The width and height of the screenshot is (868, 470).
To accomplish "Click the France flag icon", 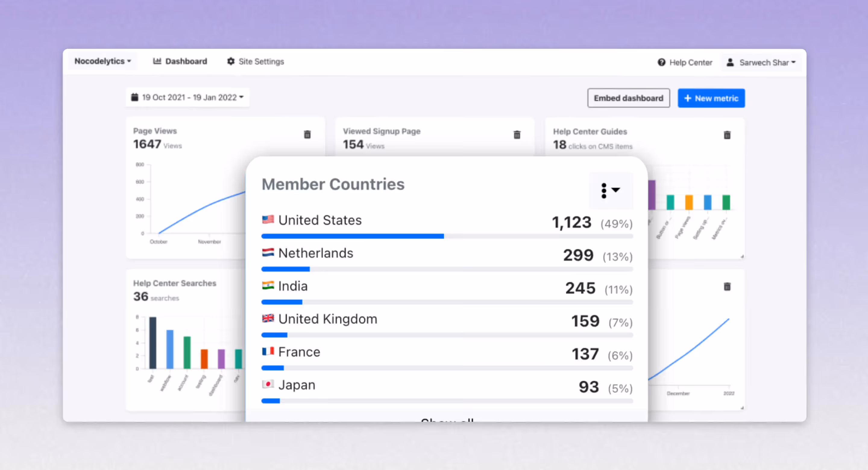I will 268,351.
